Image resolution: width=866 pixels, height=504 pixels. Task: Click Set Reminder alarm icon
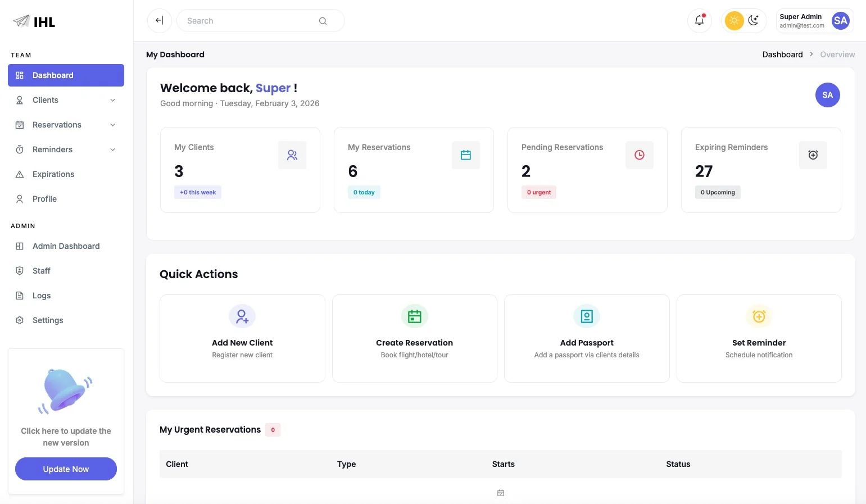click(759, 316)
